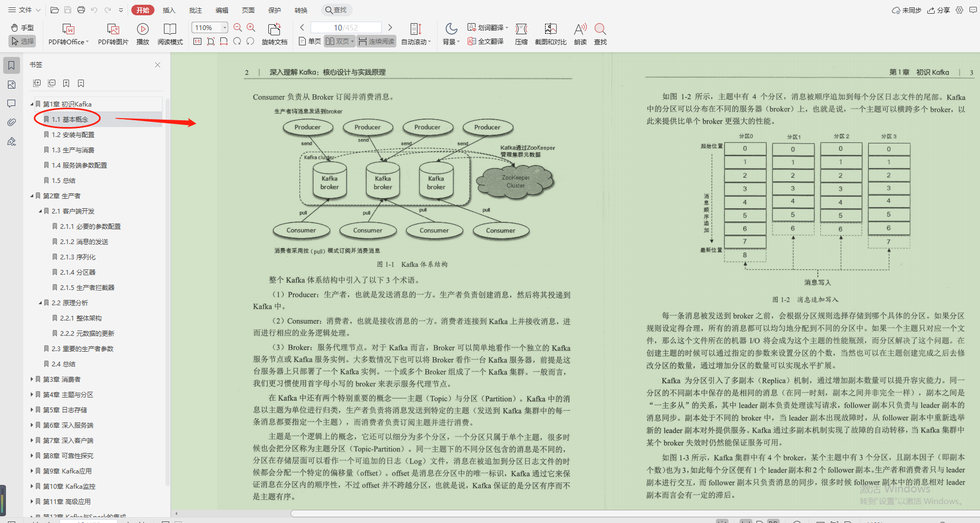The height and width of the screenshot is (523, 980).
Task: Click the 1:1 actual size icon
Action: [x=198, y=41]
